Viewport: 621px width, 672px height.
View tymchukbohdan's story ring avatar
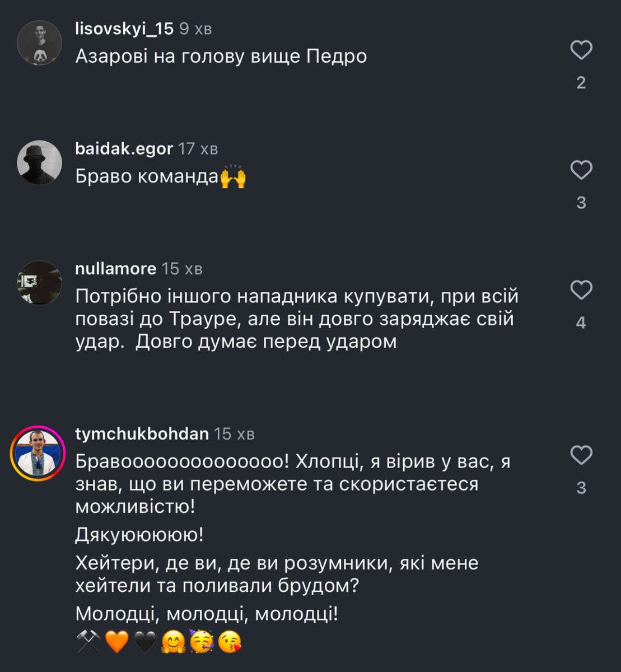[38, 453]
